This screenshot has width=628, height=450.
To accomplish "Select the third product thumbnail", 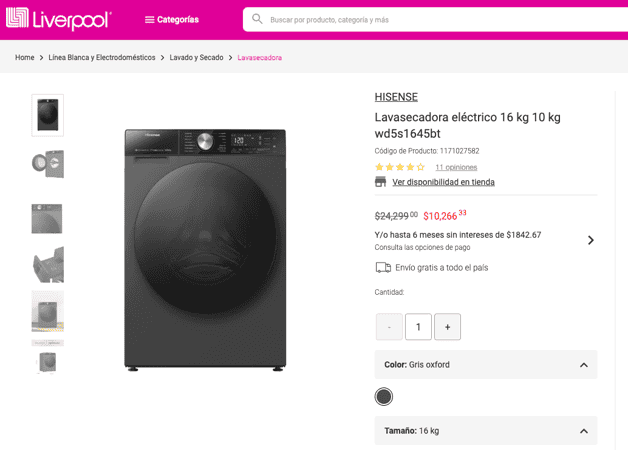I will coord(47,218).
